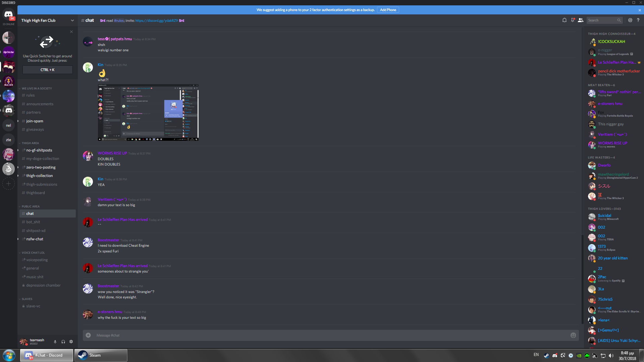Click the Add Phone button
The image size is (644, 362).
click(388, 10)
